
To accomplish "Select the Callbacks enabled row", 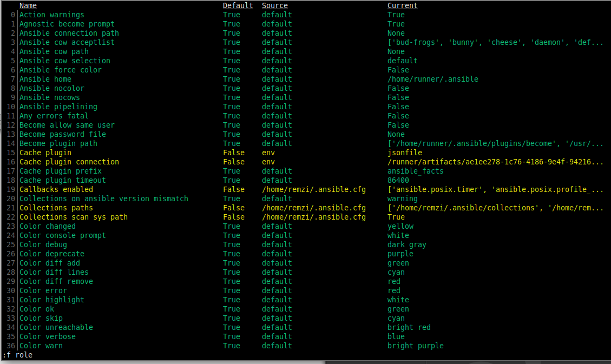I will click(x=56, y=189).
